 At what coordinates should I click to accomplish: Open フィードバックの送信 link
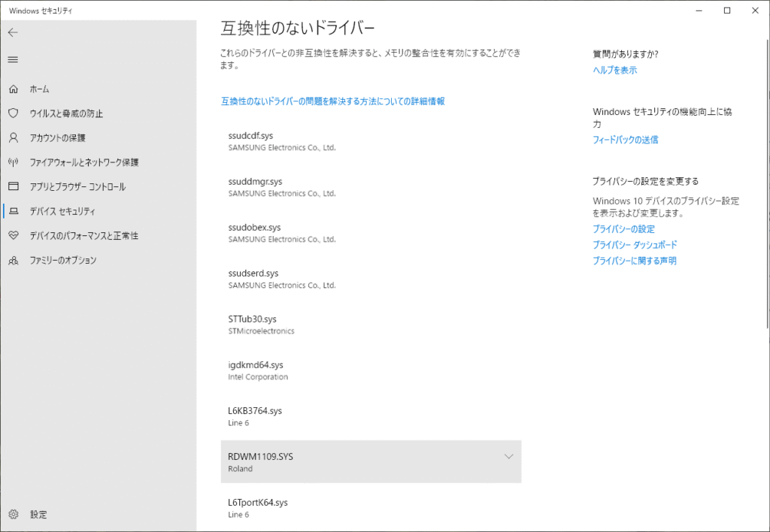pyautogui.click(x=625, y=140)
